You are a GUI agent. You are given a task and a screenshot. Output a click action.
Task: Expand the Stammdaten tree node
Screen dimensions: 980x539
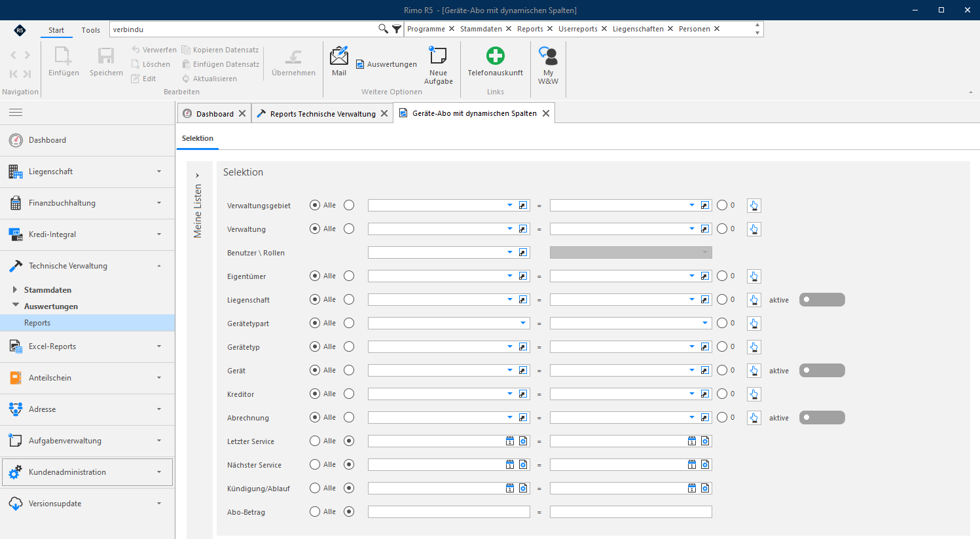[x=15, y=289]
